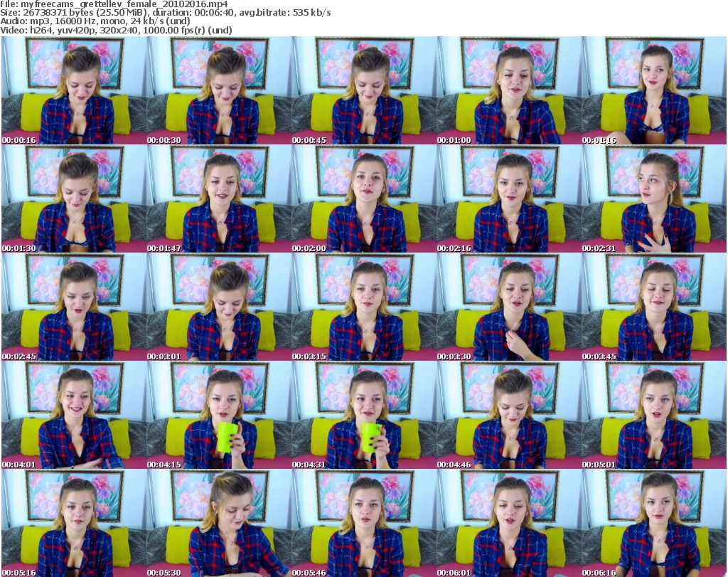This screenshot has width=728, height=577.
Task: Select the thumbnail timestamped 00:05:01
Action: [653, 415]
